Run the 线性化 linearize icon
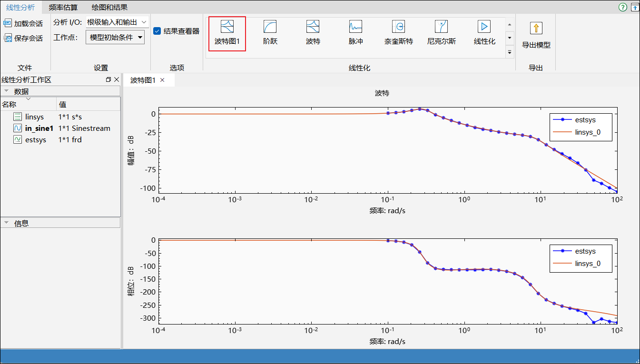This screenshot has width=640, height=364. 484,27
